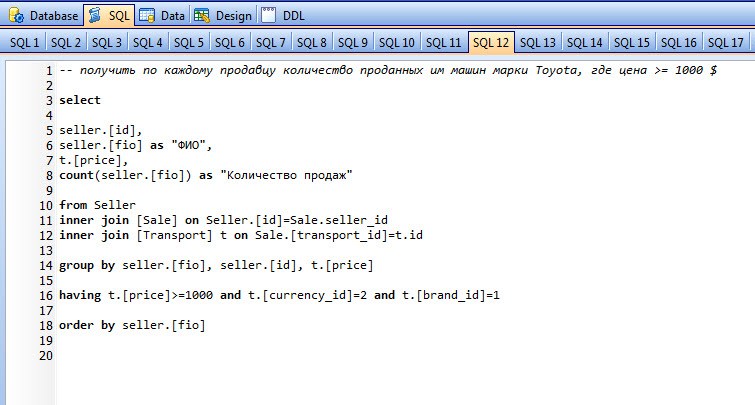This screenshot has width=755, height=405.
Task: Click the SQL editor tab icon
Action: [x=96, y=16]
